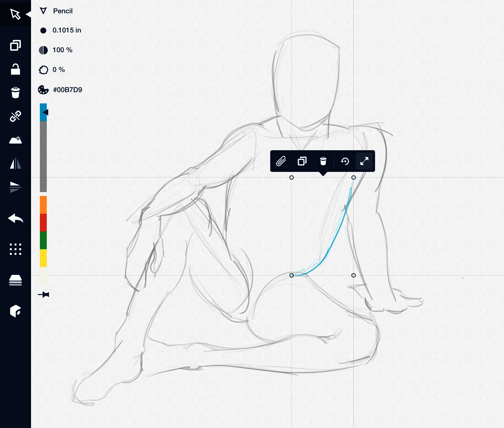The width and height of the screenshot is (504, 428).
Task: Click the bottom-right selection handle
Action: (x=354, y=275)
